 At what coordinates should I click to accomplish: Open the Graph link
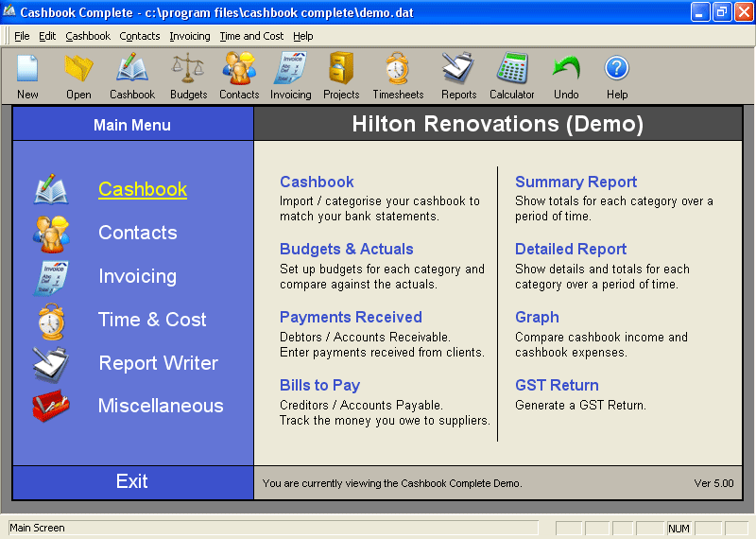pos(537,317)
